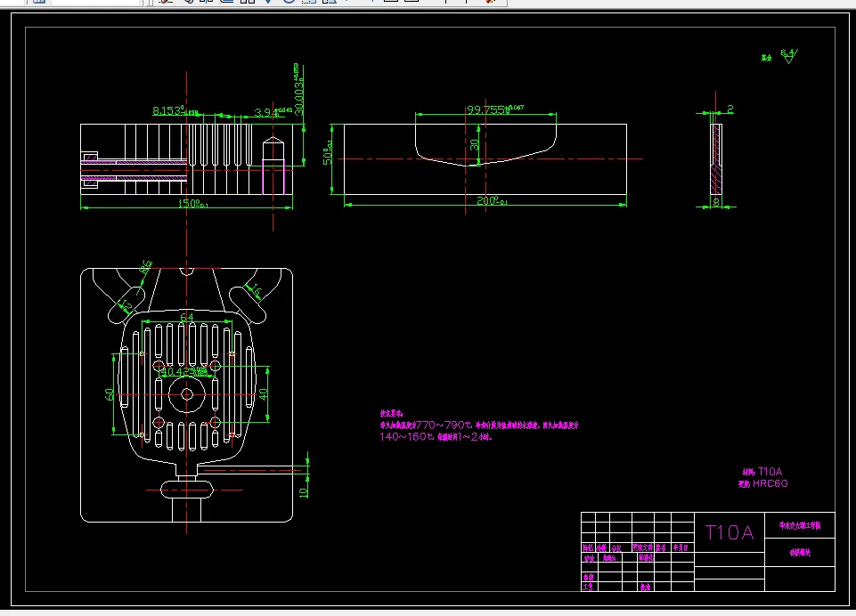Image resolution: width=856 pixels, height=616 pixels.
Task: Click the school name in title block top-right
Action: (800, 525)
